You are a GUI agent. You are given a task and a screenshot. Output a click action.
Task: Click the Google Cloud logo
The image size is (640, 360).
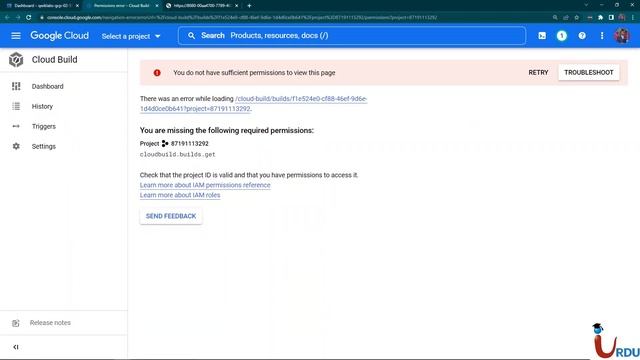(x=60, y=36)
